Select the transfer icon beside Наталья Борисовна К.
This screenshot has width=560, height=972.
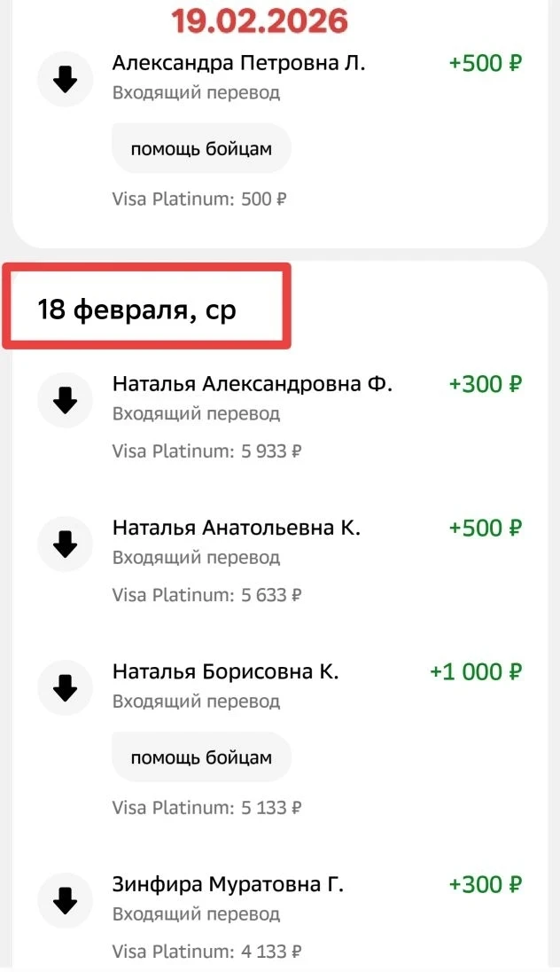(65, 688)
